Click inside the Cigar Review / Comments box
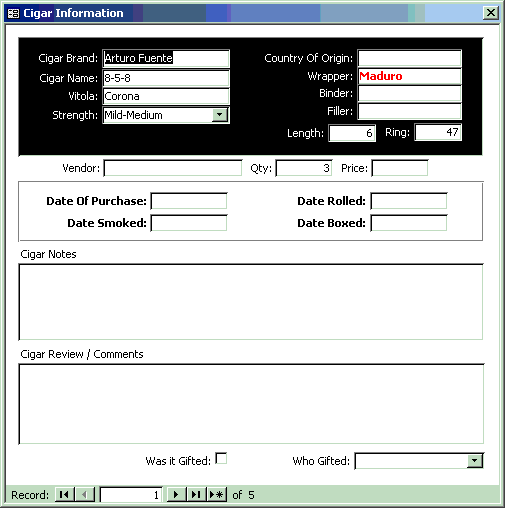The width and height of the screenshot is (506, 511). [x=251, y=404]
